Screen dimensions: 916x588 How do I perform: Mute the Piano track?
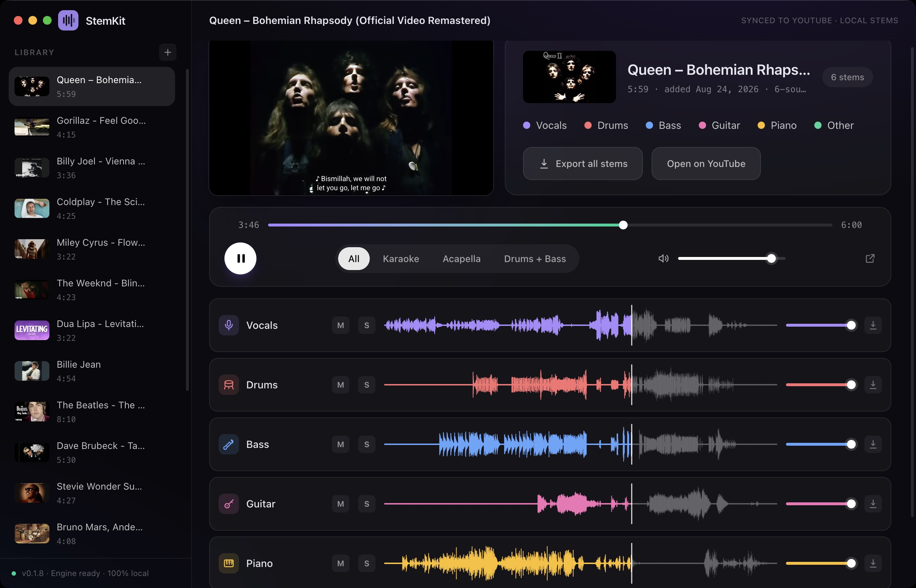click(x=340, y=564)
